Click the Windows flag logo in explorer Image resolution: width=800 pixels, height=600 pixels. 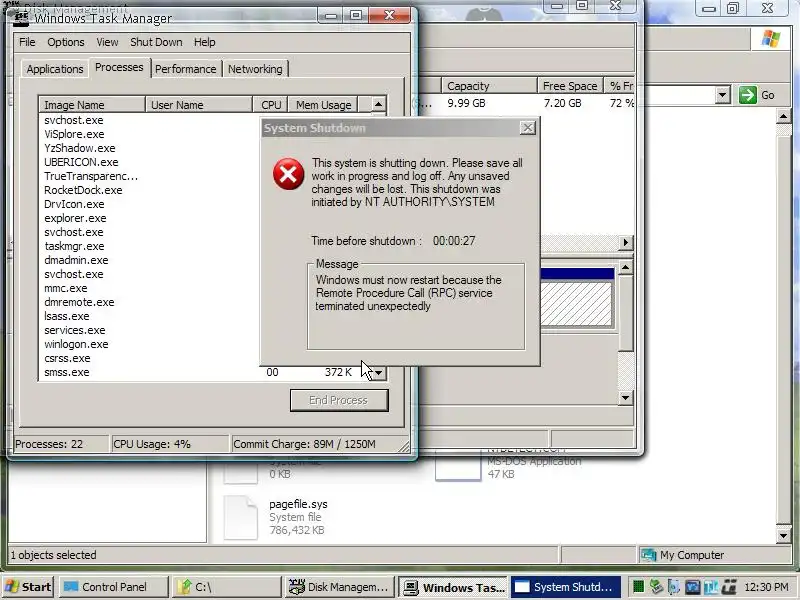[x=770, y=39]
